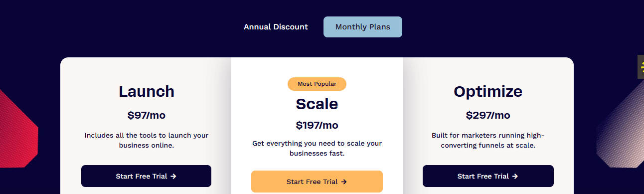The width and height of the screenshot is (644, 194).
Task: Click the Most Popular badge
Action: point(317,84)
